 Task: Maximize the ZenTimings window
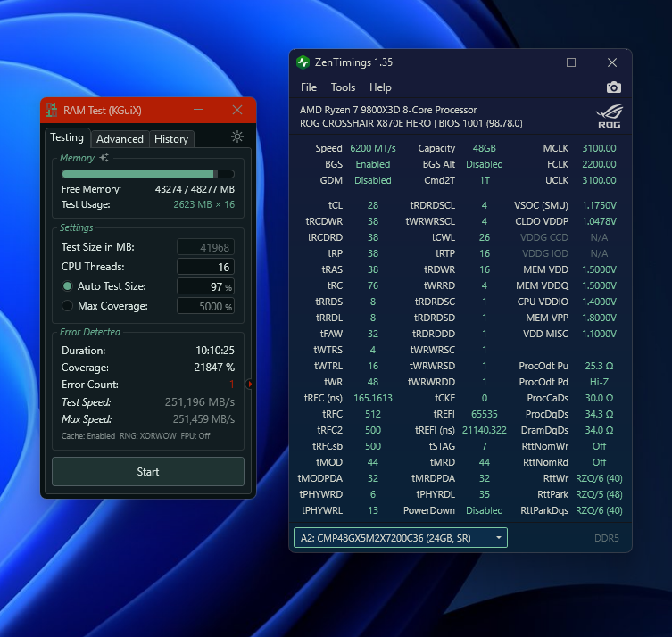coord(571,62)
